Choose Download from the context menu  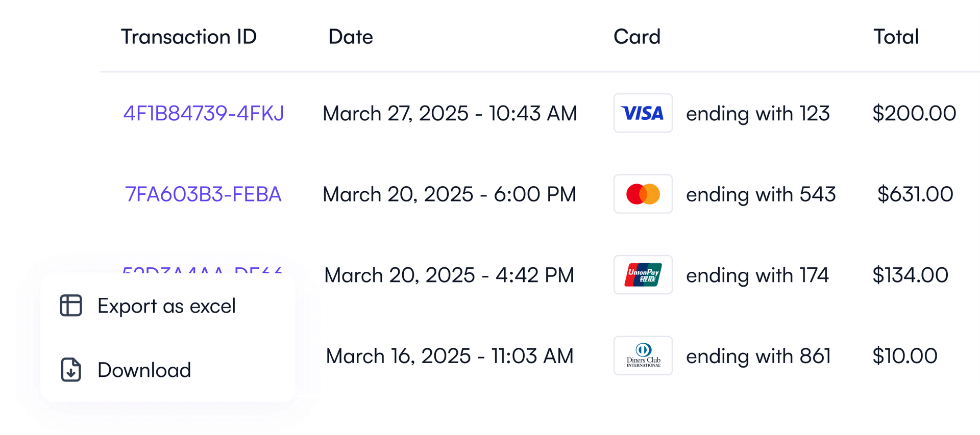[x=144, y=370]
